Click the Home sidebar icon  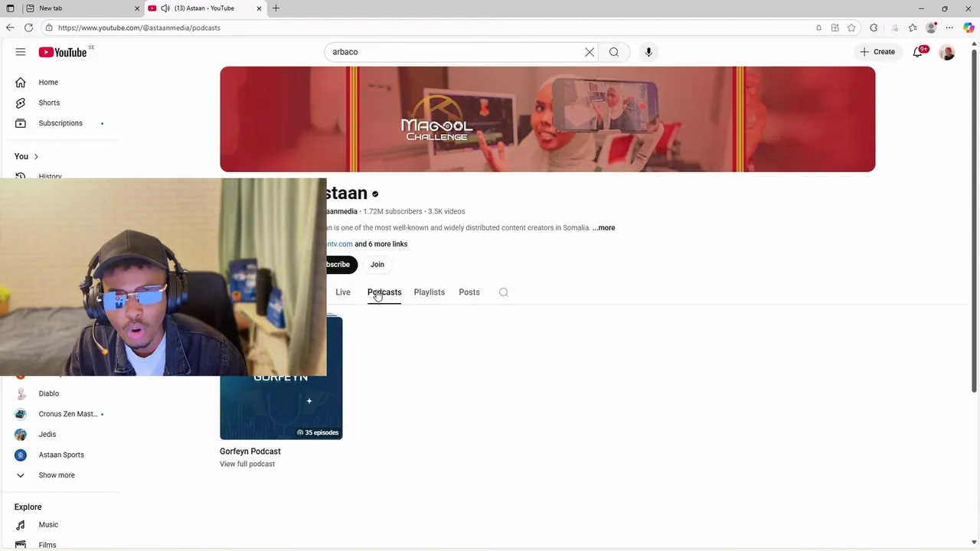pyautogui.click(x=21, y=83)
